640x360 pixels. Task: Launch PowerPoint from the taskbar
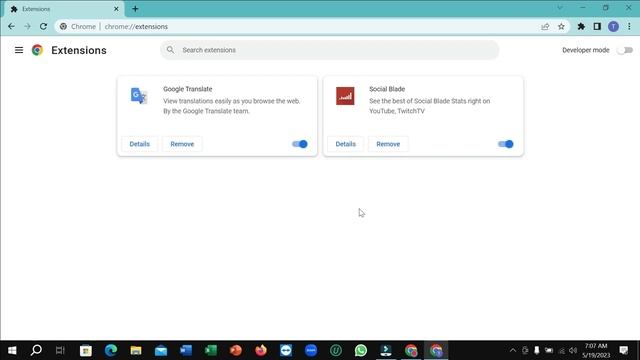coord(236,350)
